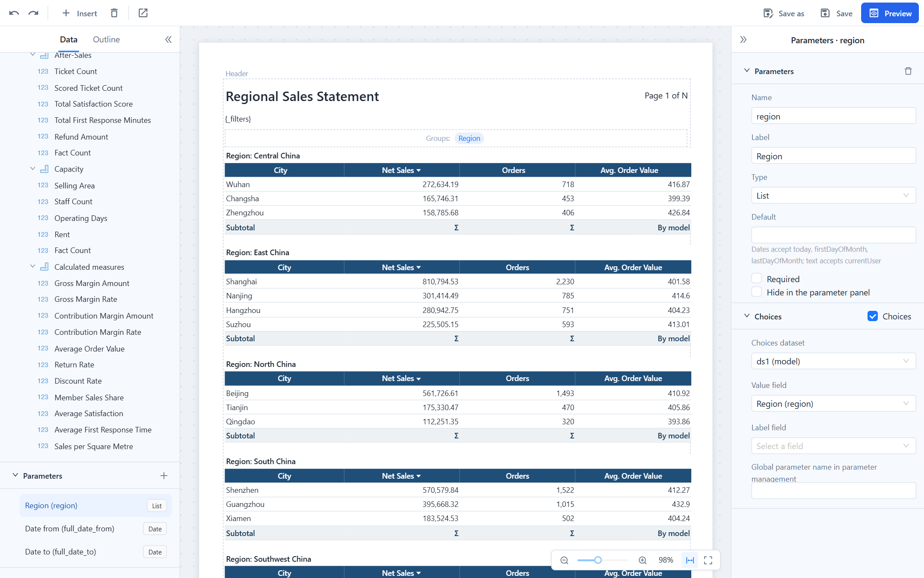This screenshot has width=924, height=578.
Task: Click the redo arrow icon
Action: tap(33, 13)
